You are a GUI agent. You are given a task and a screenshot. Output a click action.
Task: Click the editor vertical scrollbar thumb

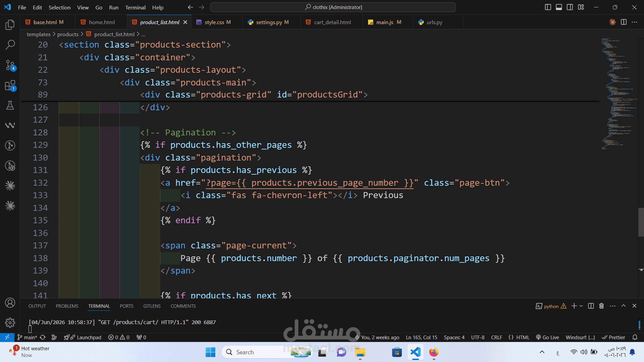point(641,222)
